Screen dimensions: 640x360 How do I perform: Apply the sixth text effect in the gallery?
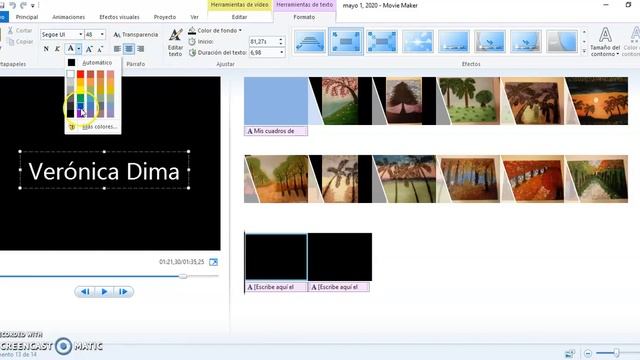[489, 41]
